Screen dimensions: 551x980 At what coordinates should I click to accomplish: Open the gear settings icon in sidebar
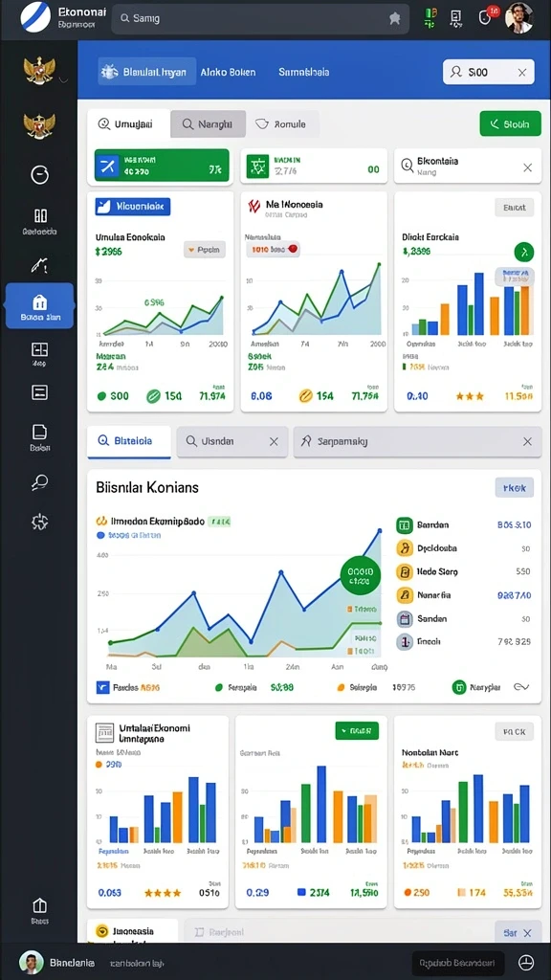[40, 522]
